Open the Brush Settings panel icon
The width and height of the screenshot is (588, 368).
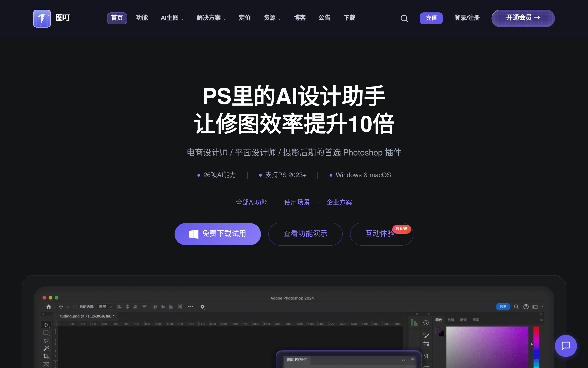point(426,335)
